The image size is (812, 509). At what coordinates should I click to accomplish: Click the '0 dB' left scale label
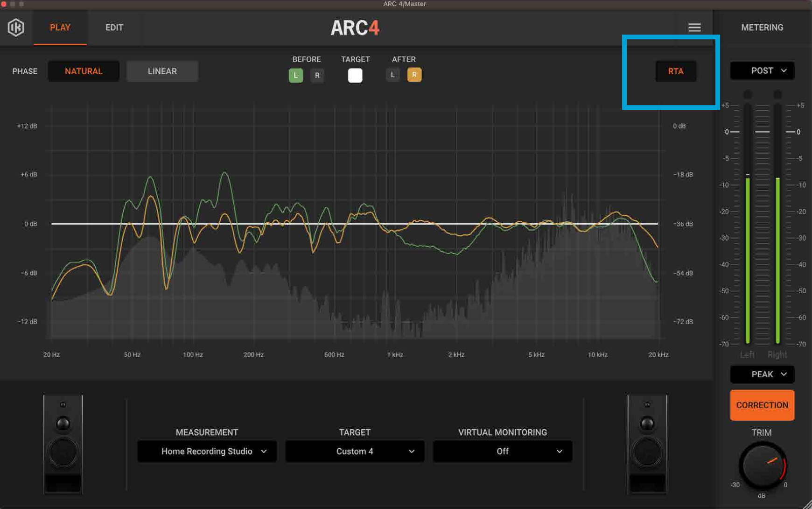pos(30,224)
